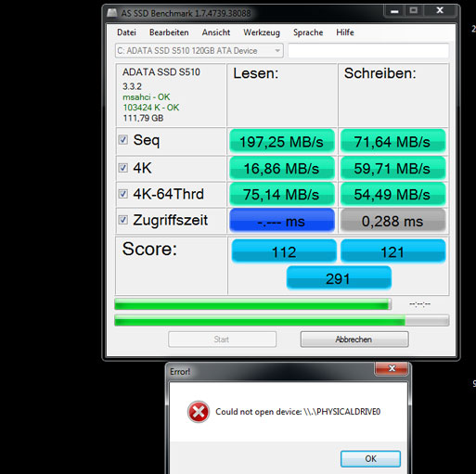Screen dimensions: 476x474
Task: Click the 4K read result 16,86 MB/s
Action: (282, 169)
